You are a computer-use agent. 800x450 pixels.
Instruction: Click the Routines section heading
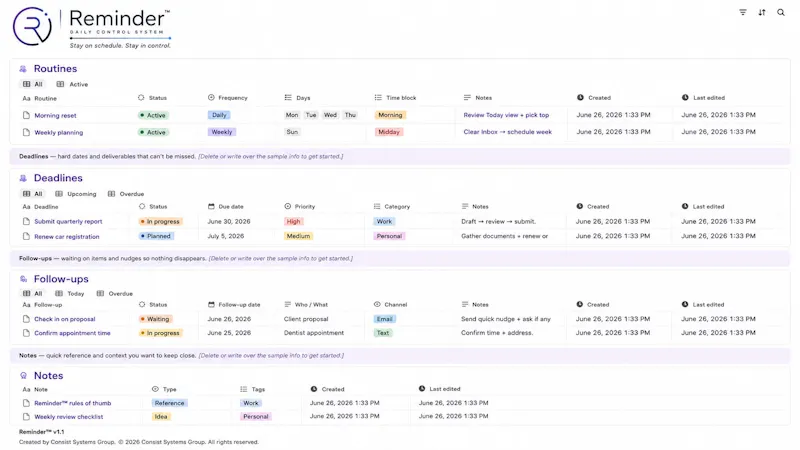(x=55, y=69)
